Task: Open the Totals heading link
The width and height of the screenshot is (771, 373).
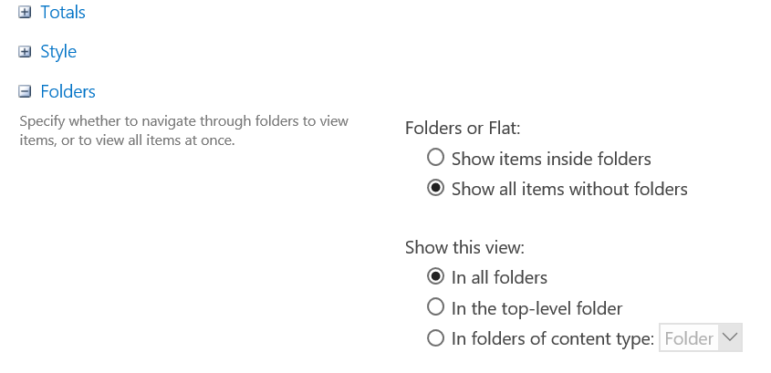Action: (63, 12)
